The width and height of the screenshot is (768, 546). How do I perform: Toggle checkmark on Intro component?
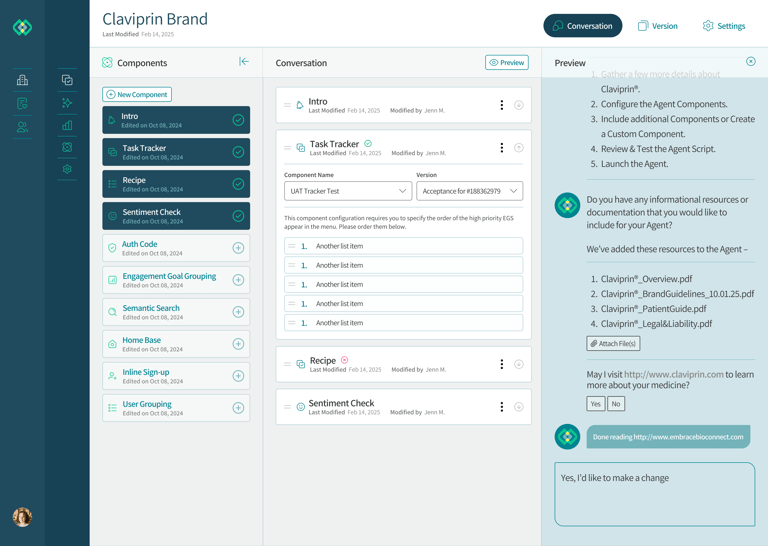238,120
